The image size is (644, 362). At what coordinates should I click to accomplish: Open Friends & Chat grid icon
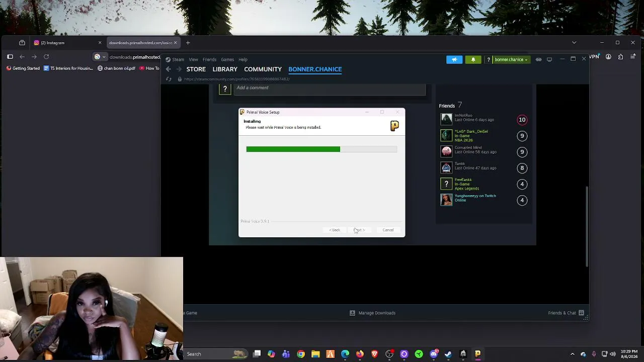pos(581,313)
